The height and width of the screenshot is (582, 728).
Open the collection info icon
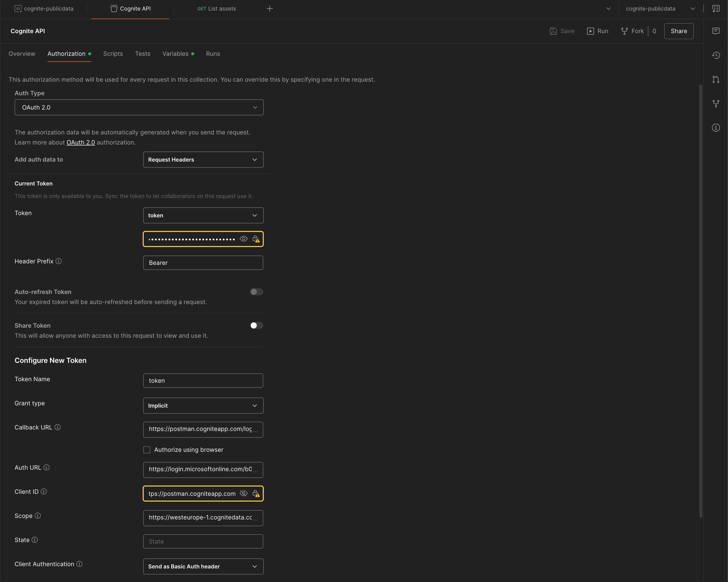coord(715,128)
